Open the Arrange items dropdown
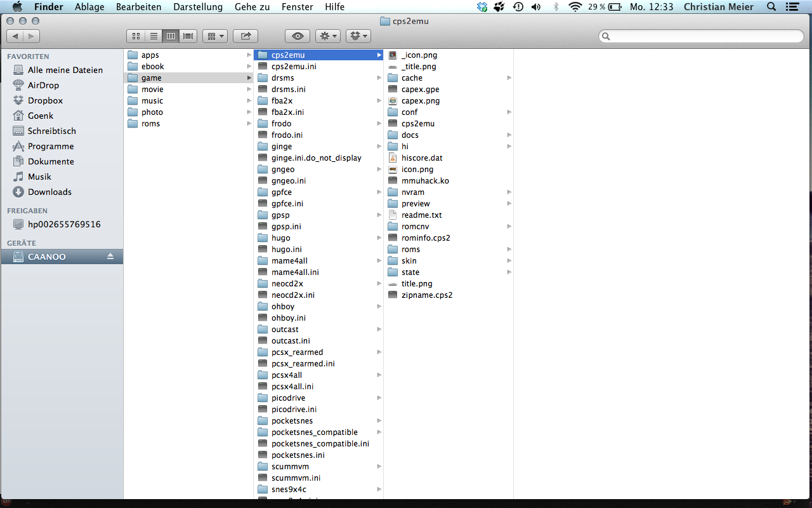This screenshot has width=812, height=508. 215,36
